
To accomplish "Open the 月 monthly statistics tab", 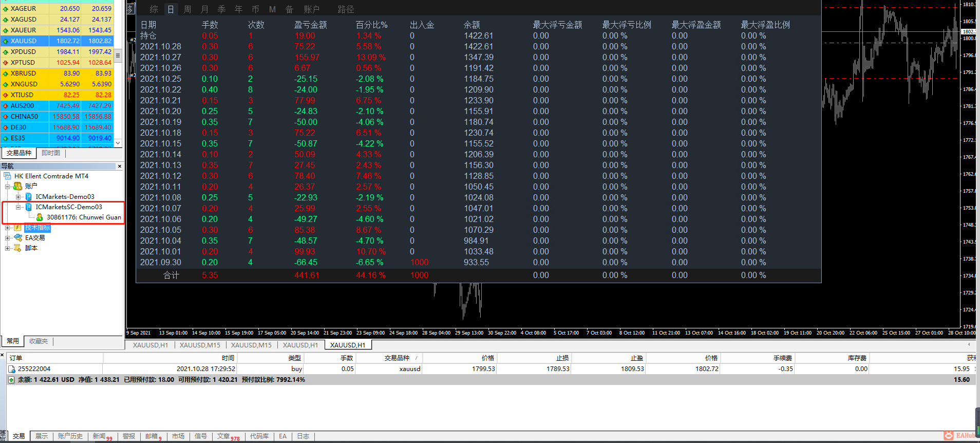I will tap(205, 9).
